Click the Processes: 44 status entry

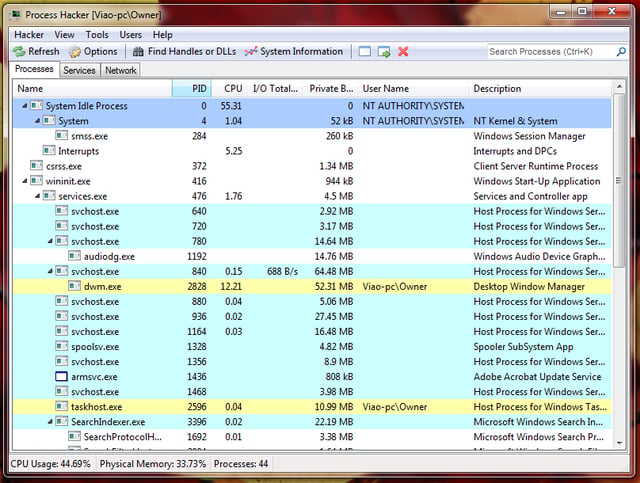[241, 464]
